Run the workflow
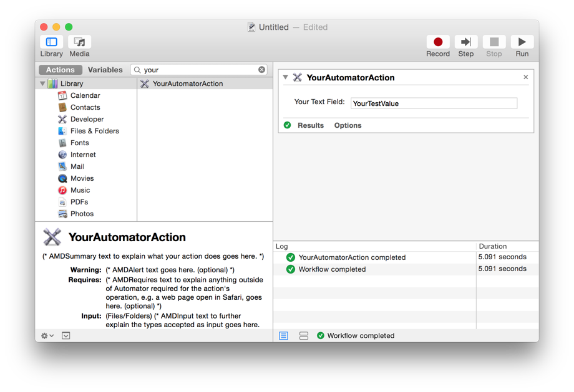Screen dimensions: 574x392 tap(522, 42)
